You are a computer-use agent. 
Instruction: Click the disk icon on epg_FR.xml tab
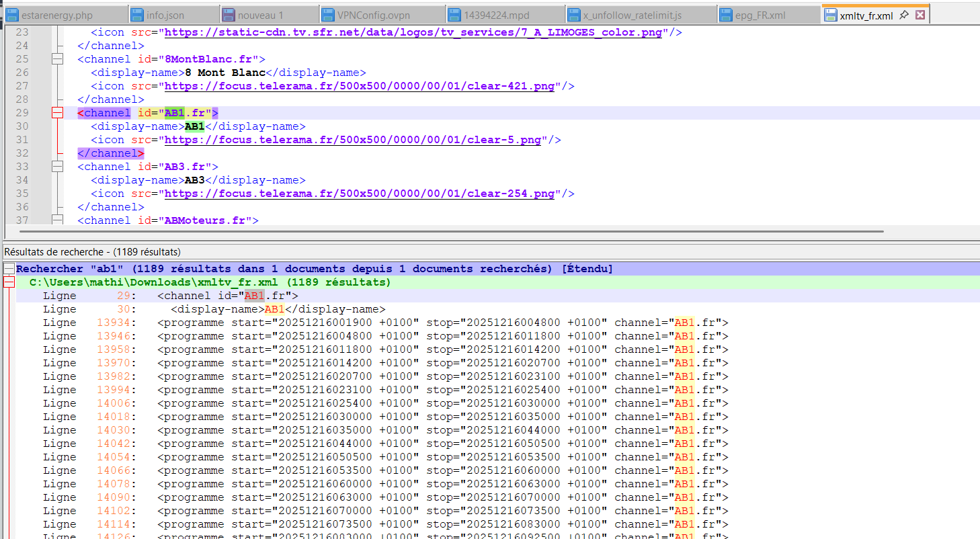(x=726, y=15)
